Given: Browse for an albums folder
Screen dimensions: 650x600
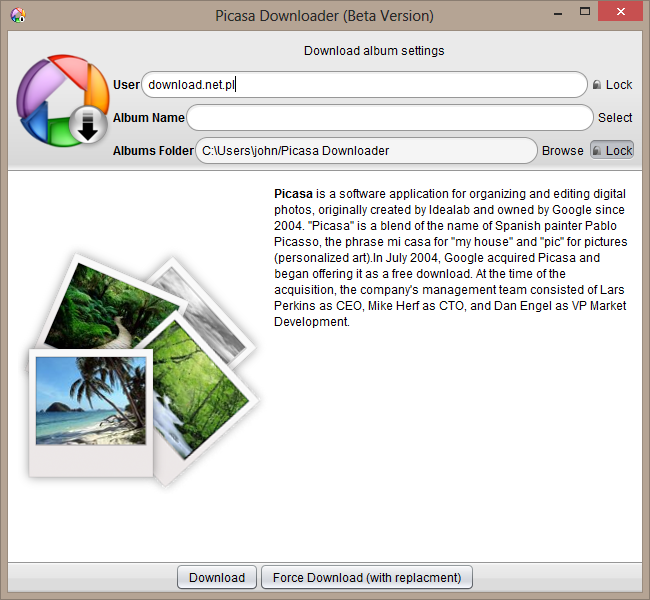Looking at the screenshot, I should coord(563,151).
